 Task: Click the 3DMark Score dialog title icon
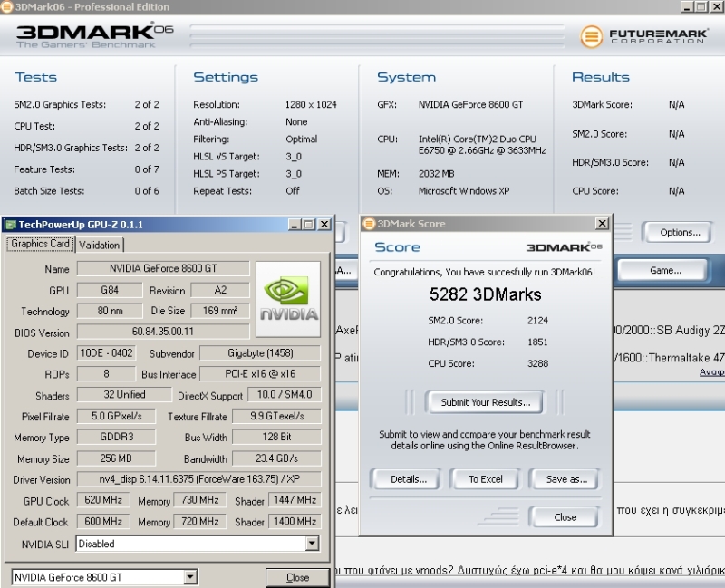[x=369, y=224]
